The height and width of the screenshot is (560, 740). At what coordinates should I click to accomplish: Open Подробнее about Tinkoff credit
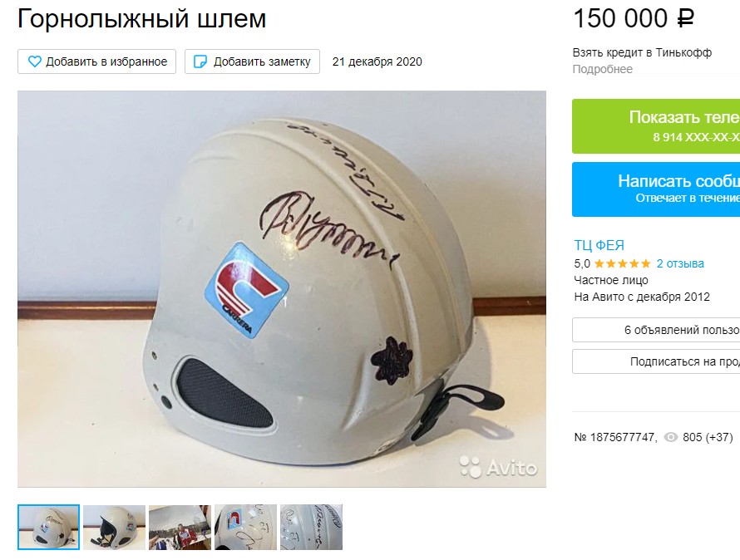[602, 69]
